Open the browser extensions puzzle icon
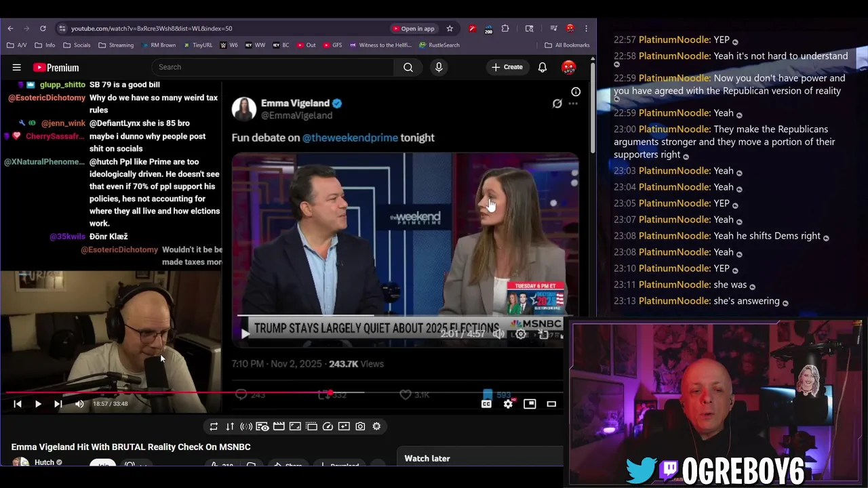 click(505, 28)
